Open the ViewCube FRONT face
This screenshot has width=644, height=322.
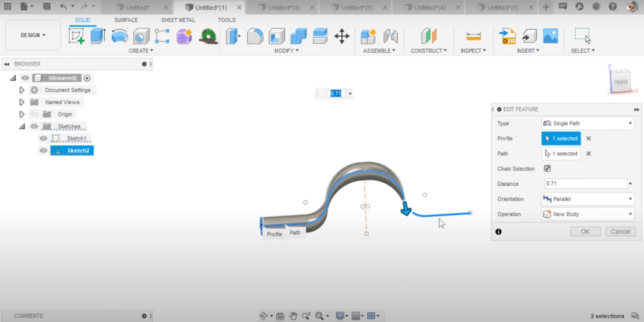tap(620, 82)
